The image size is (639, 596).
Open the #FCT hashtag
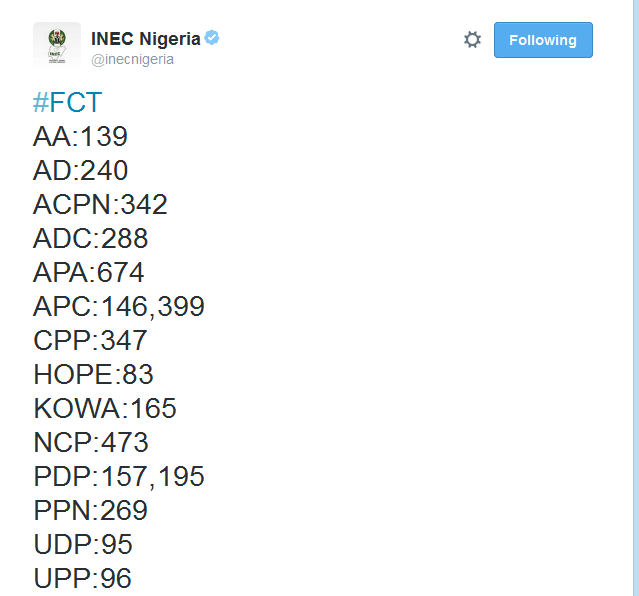click(67, 102)
